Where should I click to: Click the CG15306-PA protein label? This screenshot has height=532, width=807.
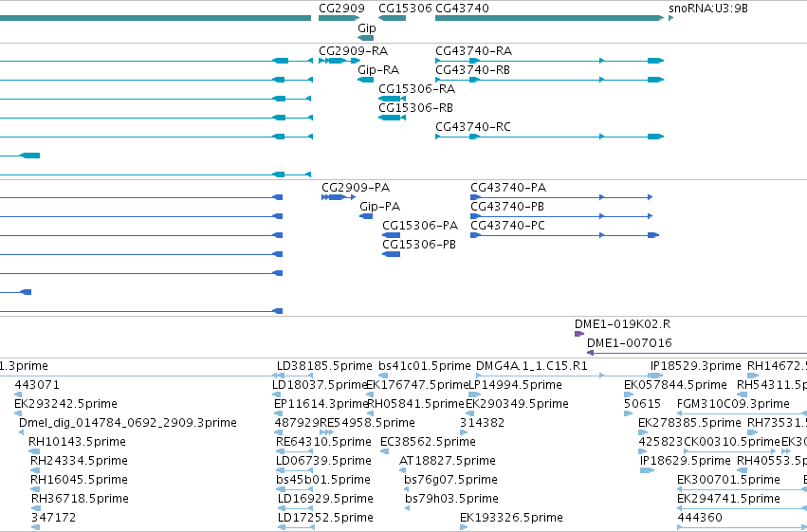point(420,226)
